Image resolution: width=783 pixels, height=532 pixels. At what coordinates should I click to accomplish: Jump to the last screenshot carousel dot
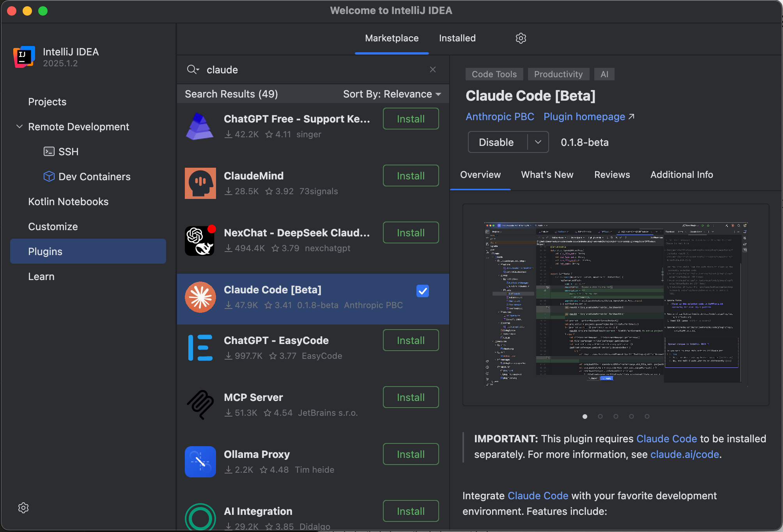click(647, 417)
